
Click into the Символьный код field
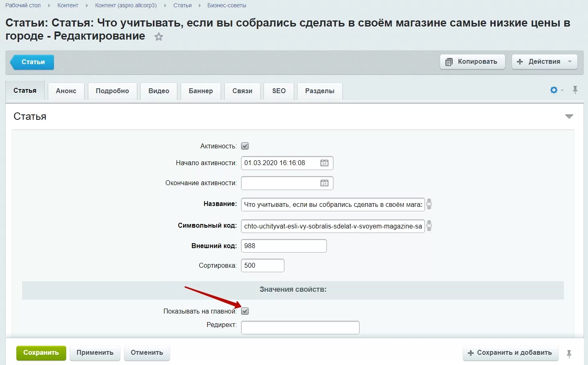[333, 226]
